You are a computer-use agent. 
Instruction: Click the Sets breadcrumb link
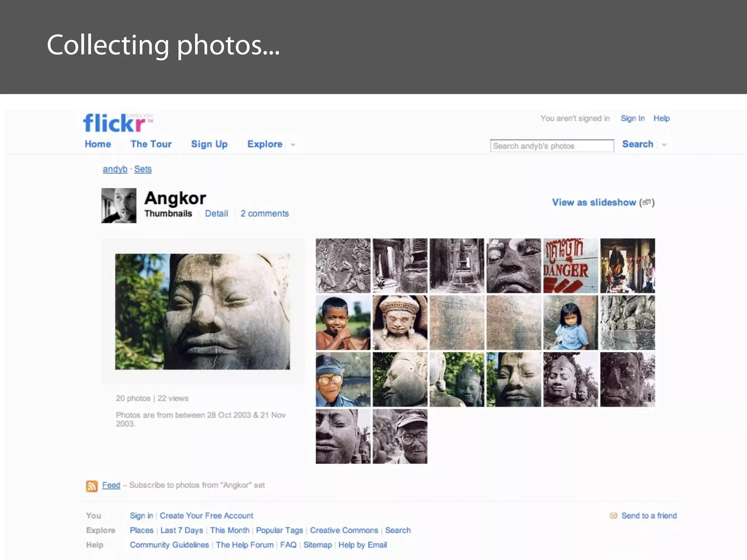pos(143,169)
